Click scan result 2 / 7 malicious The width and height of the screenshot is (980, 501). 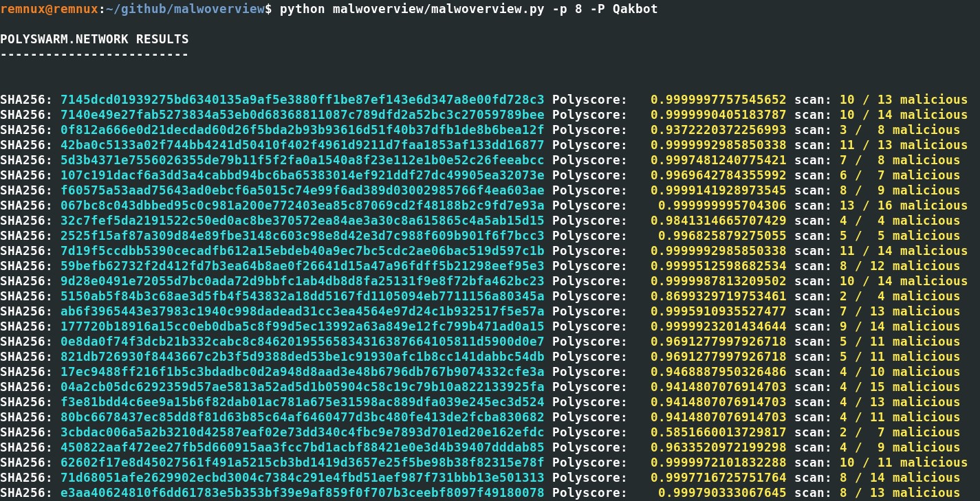click(x=900, y=432)
